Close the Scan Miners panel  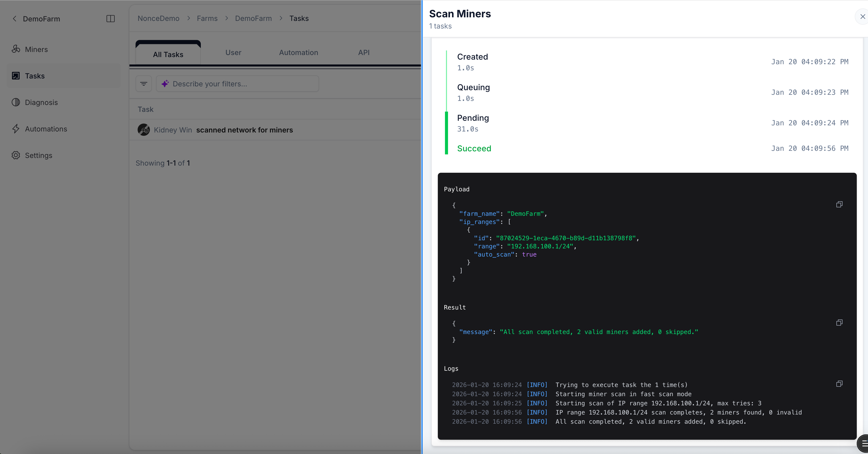pyautogui.click(x=862, y=17)
